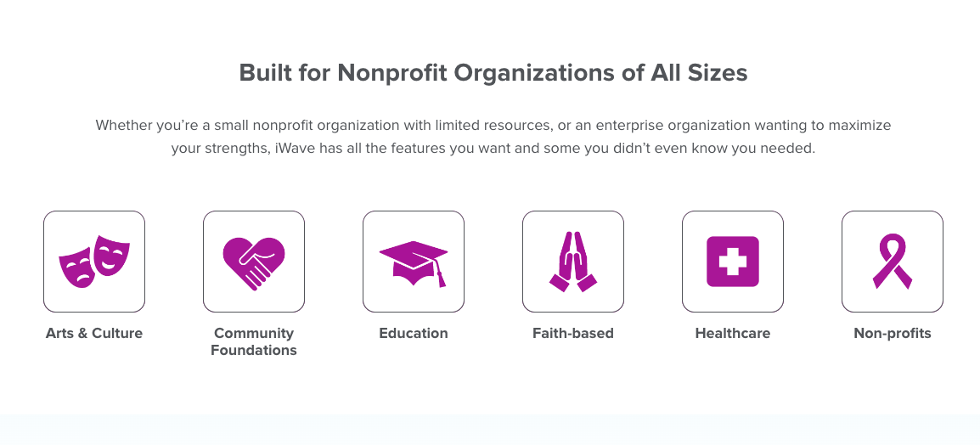Open the Faith-based label
The image size is (980, 445).
(x=573, y=333)
